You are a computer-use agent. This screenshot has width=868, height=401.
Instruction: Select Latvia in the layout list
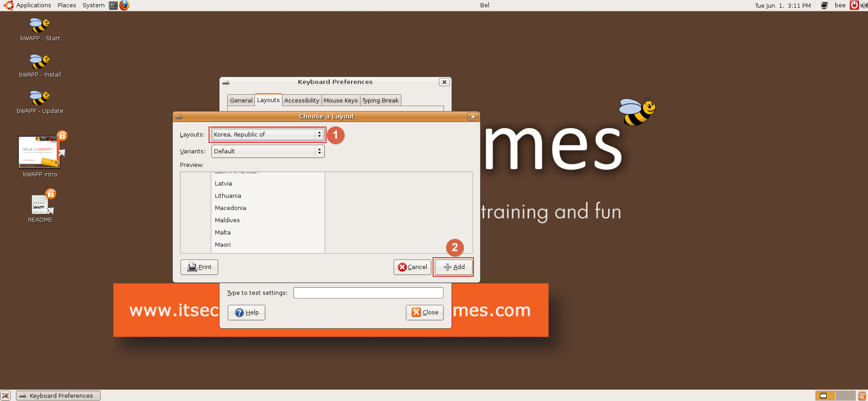268,183
